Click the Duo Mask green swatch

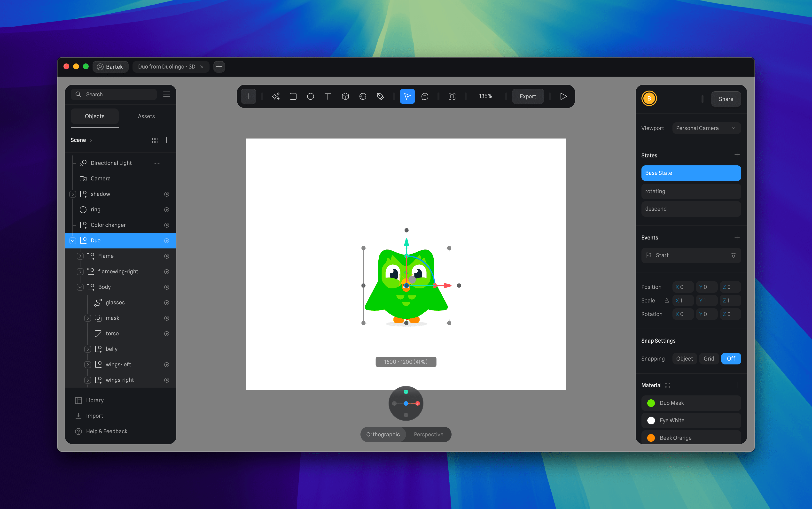(651, 403)
